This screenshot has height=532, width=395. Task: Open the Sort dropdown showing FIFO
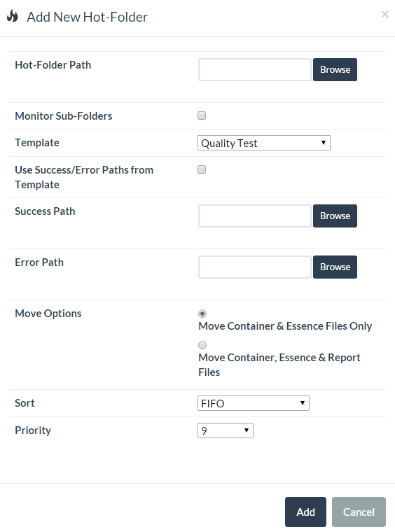[x=253, y=403]
